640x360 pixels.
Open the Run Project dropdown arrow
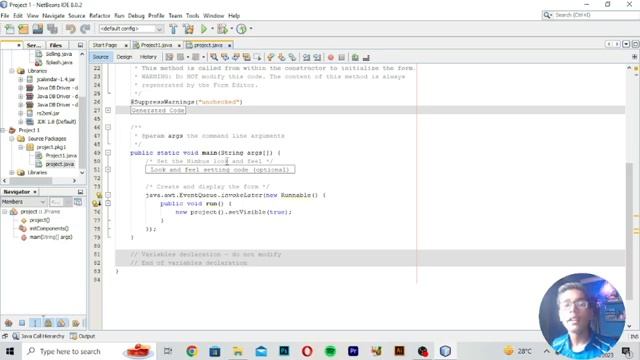212,29
